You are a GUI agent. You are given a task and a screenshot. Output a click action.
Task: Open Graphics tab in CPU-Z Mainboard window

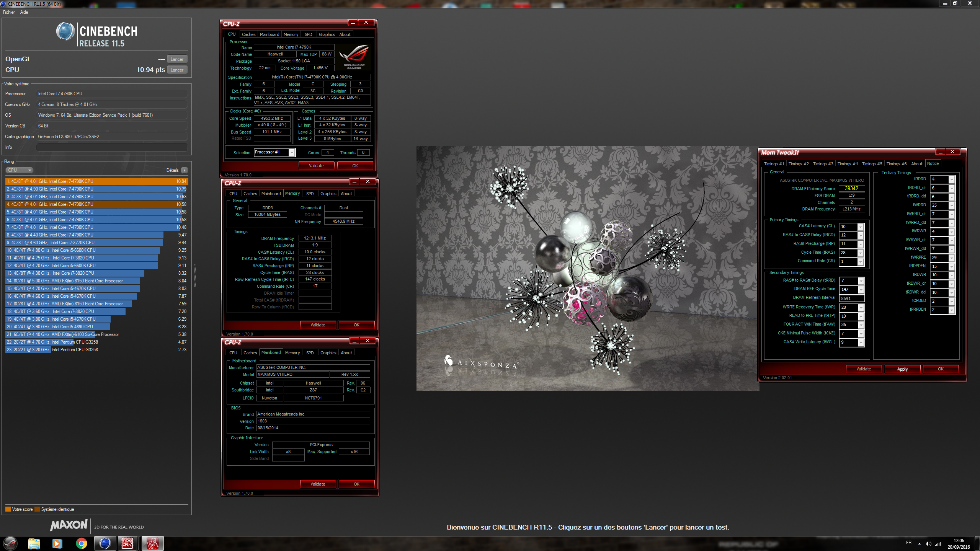pyautogui.click(x=328, y=353)
